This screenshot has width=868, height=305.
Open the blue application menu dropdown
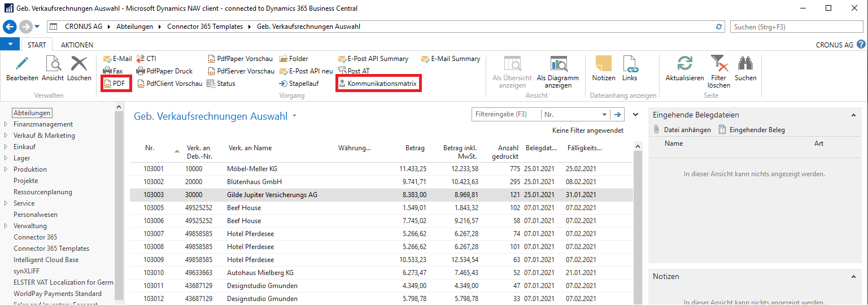(x=10, y=45)
